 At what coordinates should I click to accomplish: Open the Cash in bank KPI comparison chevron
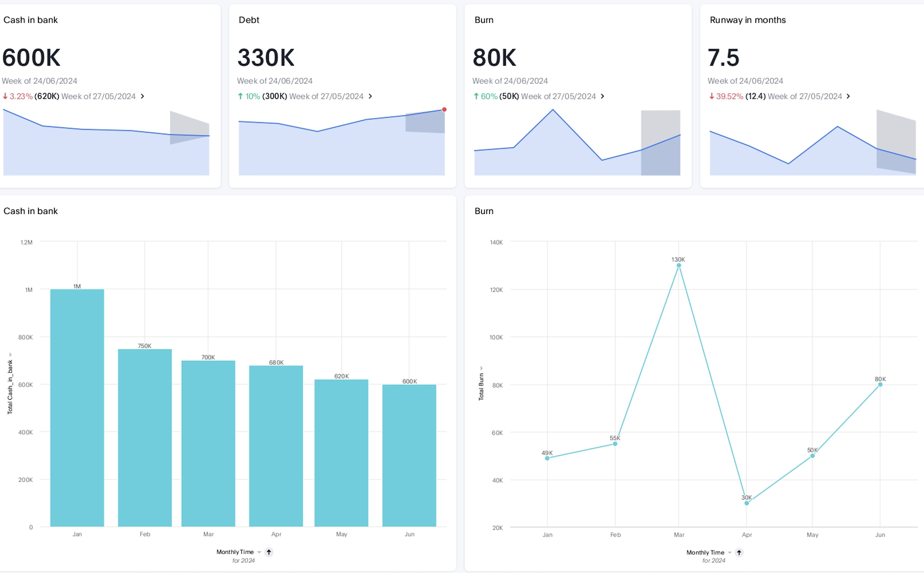[142, 96]
